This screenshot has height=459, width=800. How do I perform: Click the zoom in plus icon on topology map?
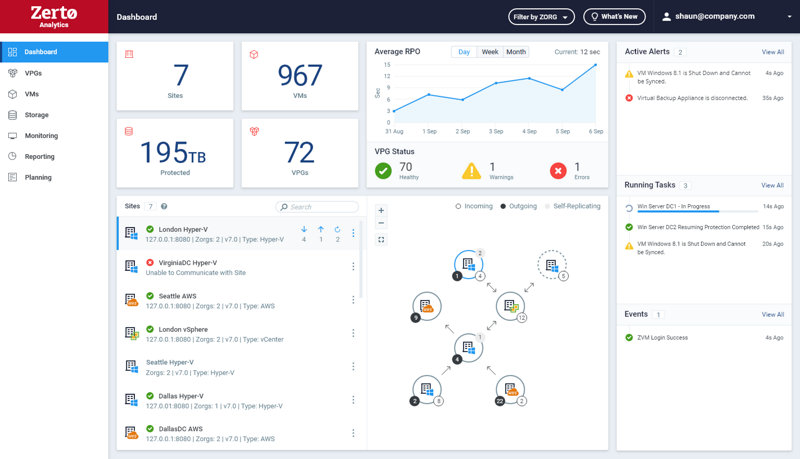(x=381, y=210)
